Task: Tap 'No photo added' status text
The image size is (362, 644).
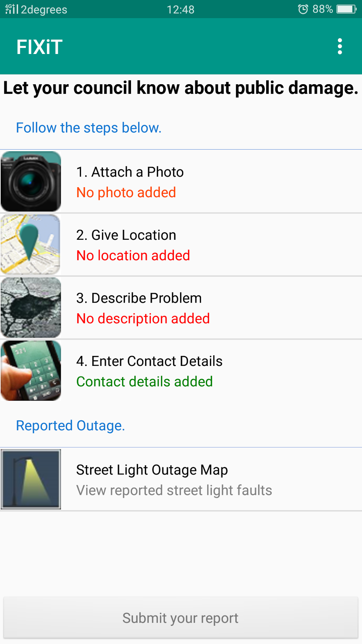Action: [x=126, y=193]
